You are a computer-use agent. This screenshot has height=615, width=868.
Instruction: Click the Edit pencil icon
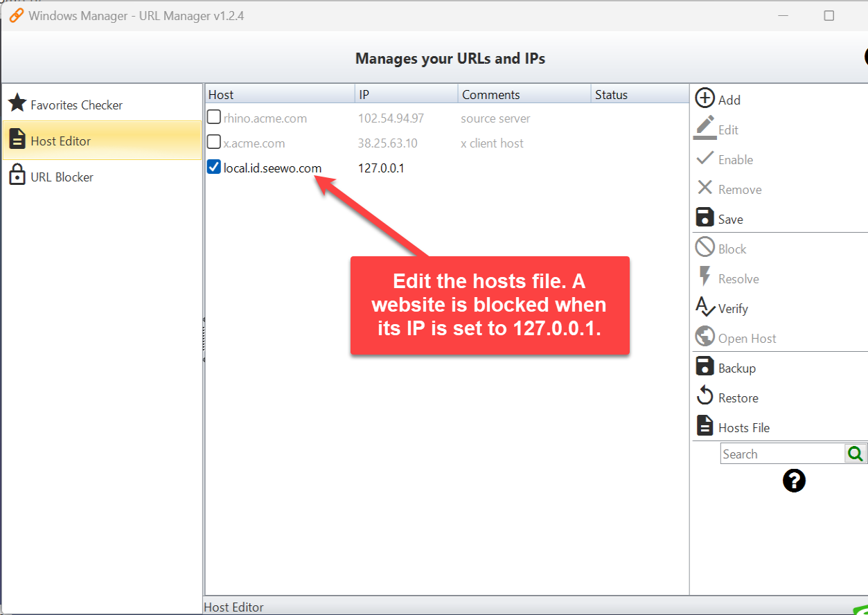pyautogui.click(x=705, y=128)
